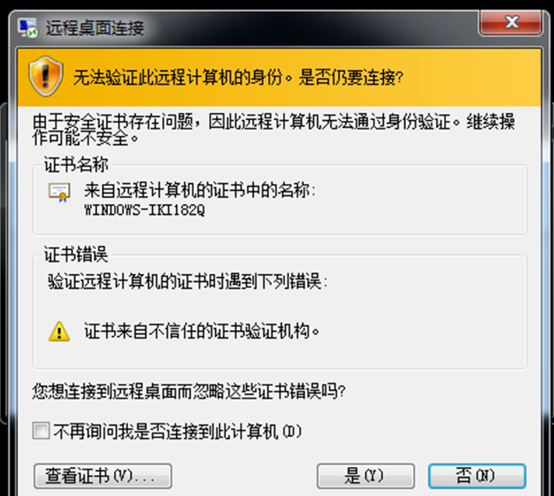This screenshot has height=496, width=554.
Task: Click the 由于安全证书存在问题 description paragraph
Action: pyautogui.click(x=274, y=129)
